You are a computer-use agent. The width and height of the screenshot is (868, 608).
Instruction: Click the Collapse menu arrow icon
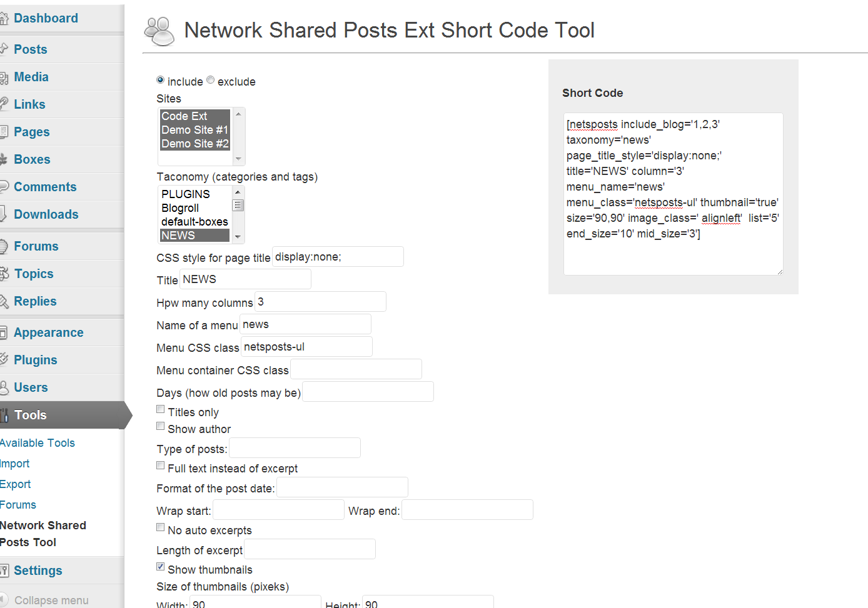click(x=4, y=600)
